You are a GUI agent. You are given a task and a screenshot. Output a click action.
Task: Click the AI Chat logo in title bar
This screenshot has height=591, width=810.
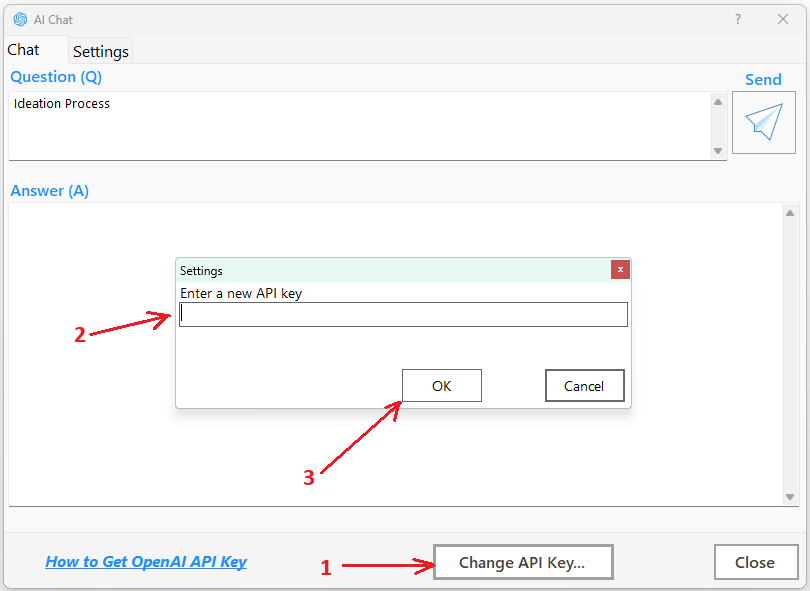[x=19, y=19]
